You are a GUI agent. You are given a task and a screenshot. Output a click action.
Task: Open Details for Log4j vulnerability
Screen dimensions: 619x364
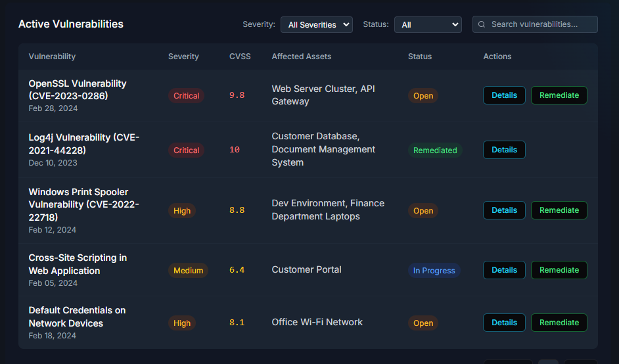(x=504, y=150)
